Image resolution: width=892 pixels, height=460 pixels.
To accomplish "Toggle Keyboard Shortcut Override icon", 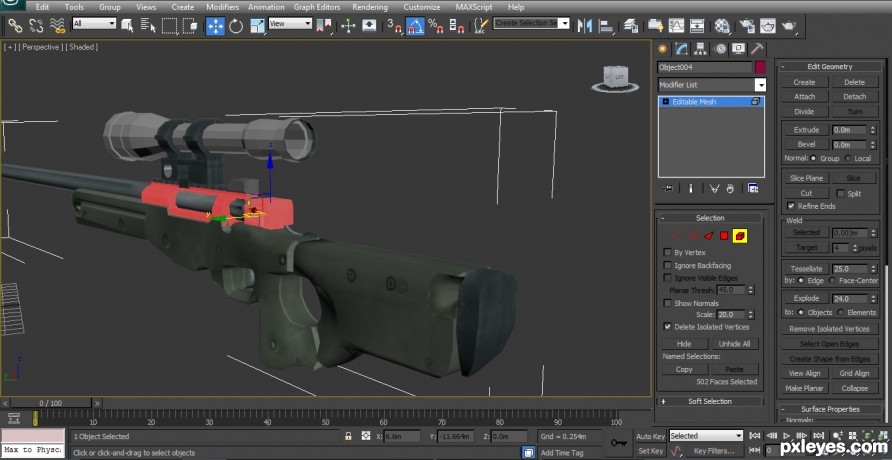I will pos(369,26).
